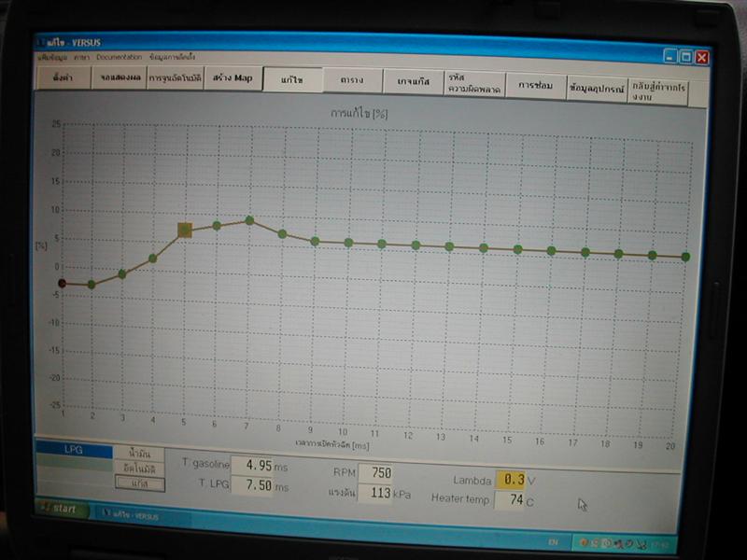The height and width of the screenshot is (560, 747).
Task: Select the highlighted LPG row
Action: pos(75,450)
